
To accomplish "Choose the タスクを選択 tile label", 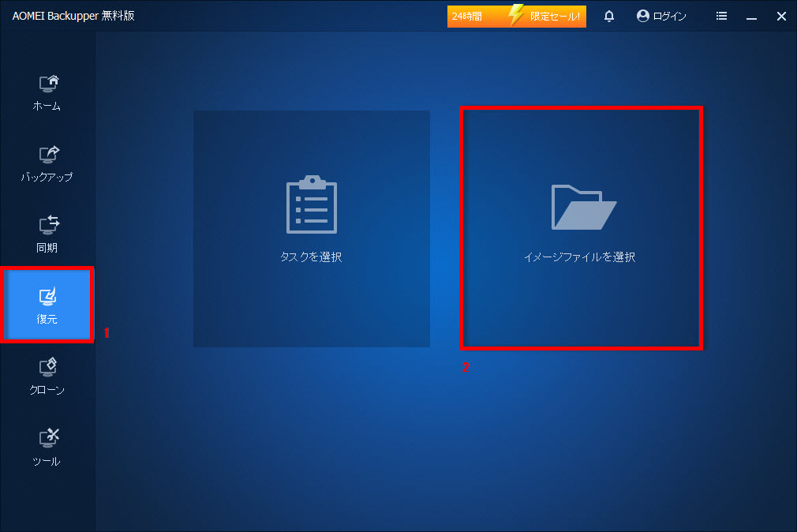I will 311,257.
